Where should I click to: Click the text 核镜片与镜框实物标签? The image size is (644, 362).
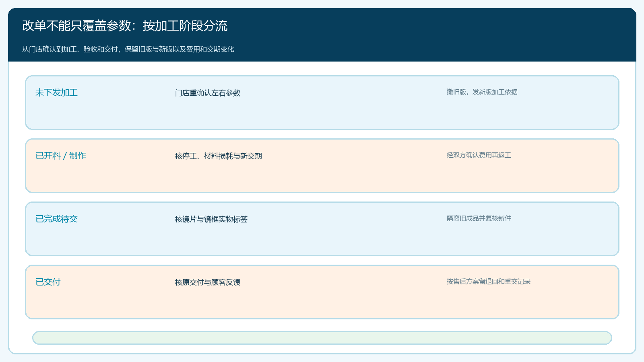(211, 219)
